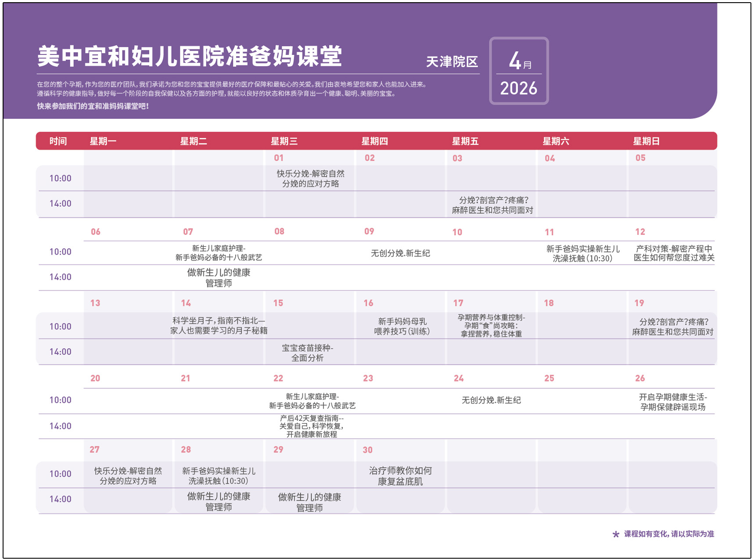Screen dimensions: 754x560
Task: Click the 课程如有变化 footer note
Action: point(669,534)
